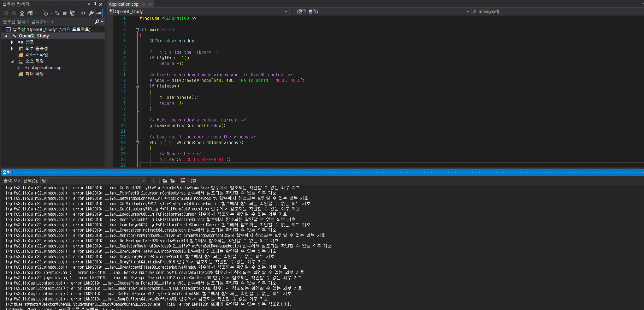The width and height of the screenshot is (644, 310).
Task: Collapse the int main(void) code block
Action: pos(137,30)
